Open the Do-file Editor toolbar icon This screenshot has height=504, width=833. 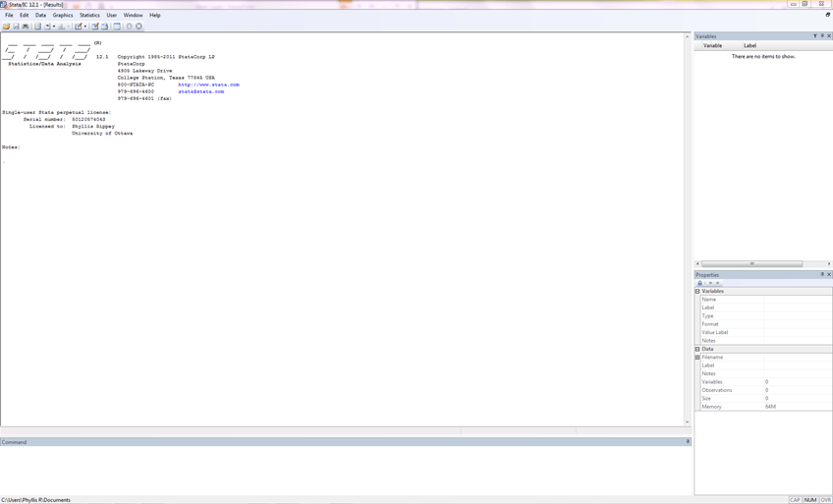point(79,26)
